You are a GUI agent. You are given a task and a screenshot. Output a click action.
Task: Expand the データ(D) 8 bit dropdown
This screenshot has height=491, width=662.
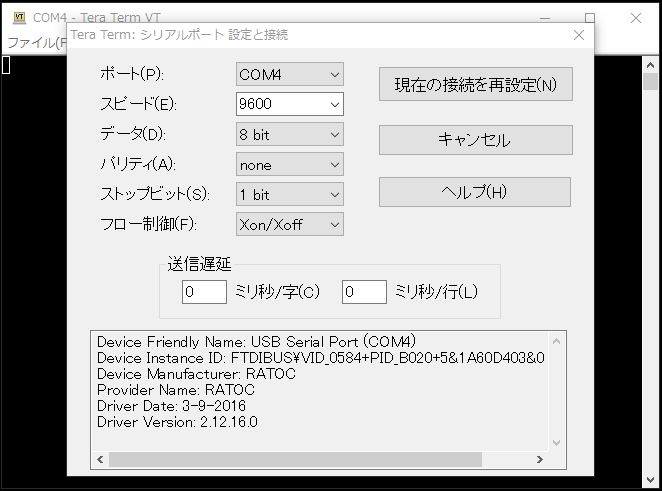290,135
